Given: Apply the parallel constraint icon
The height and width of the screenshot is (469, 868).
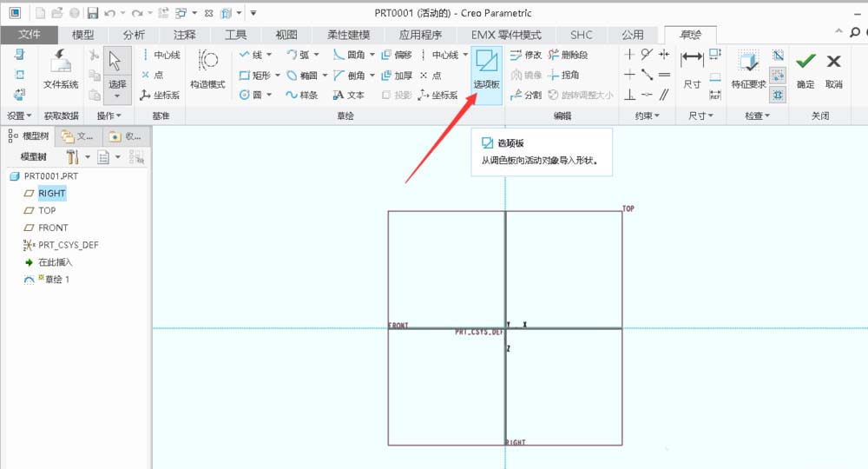Looking at the screenshot, I should pyautogui.click(x=664, y=96).
